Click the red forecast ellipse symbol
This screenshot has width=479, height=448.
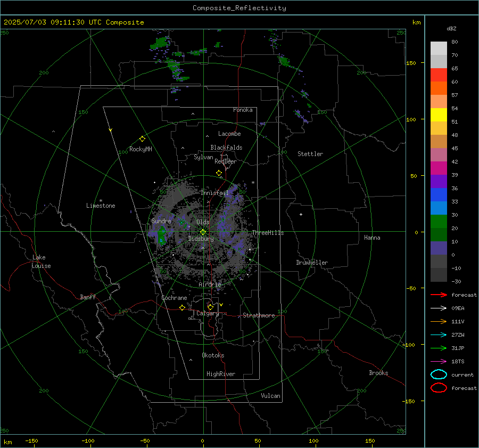[439, 388]
